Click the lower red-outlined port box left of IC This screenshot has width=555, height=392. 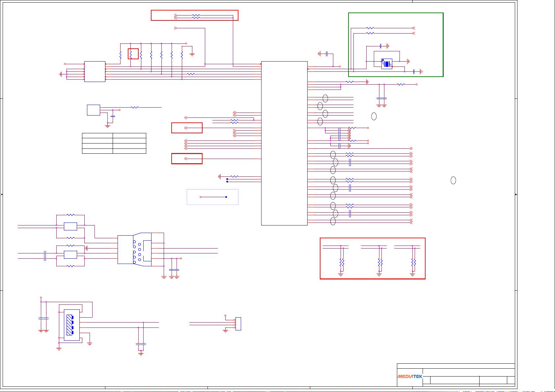point(187,159)
